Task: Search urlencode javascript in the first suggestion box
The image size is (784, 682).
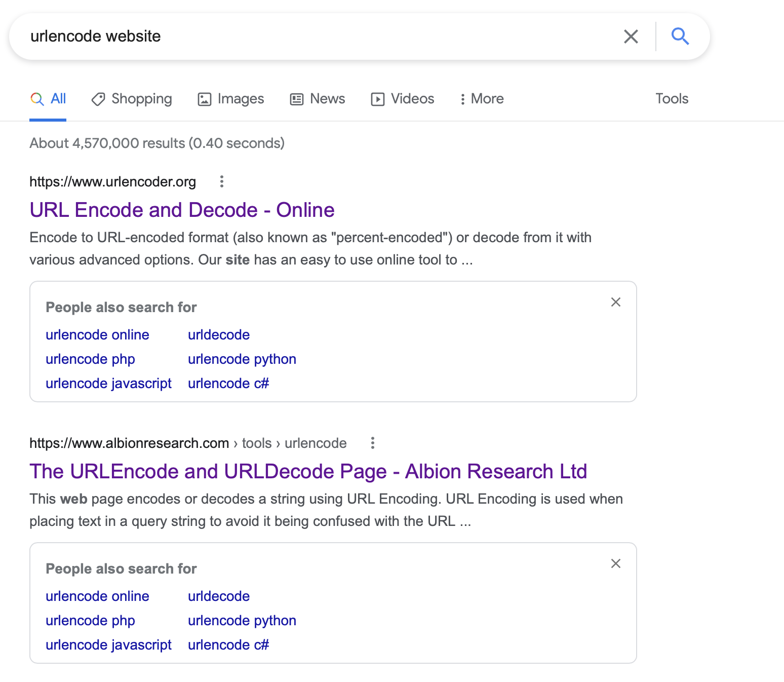Action: pos(108,383)
